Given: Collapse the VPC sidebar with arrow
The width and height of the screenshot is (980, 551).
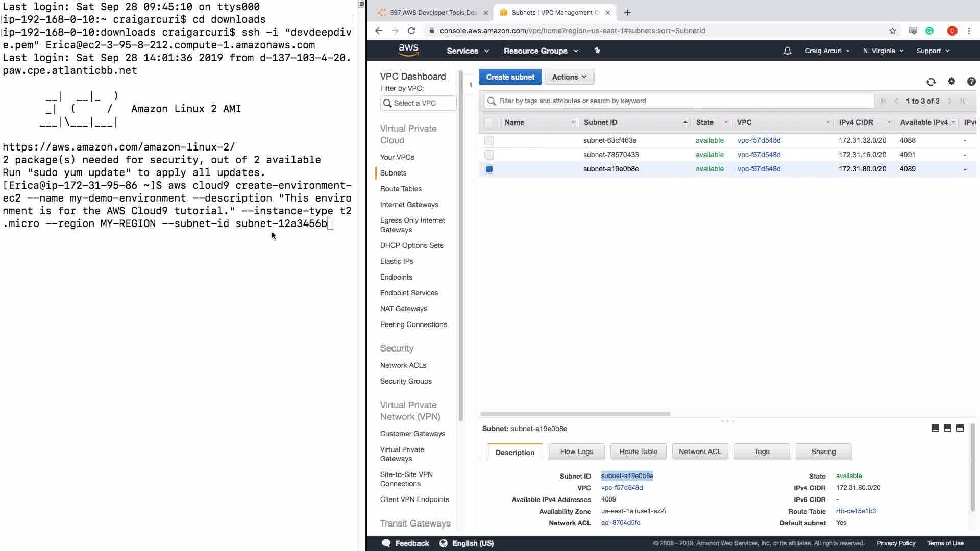Looking at the screenshot, I should coord(471,84).
